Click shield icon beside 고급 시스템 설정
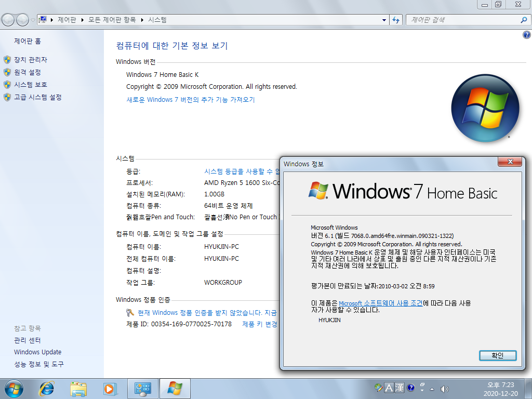 point(7,97)
